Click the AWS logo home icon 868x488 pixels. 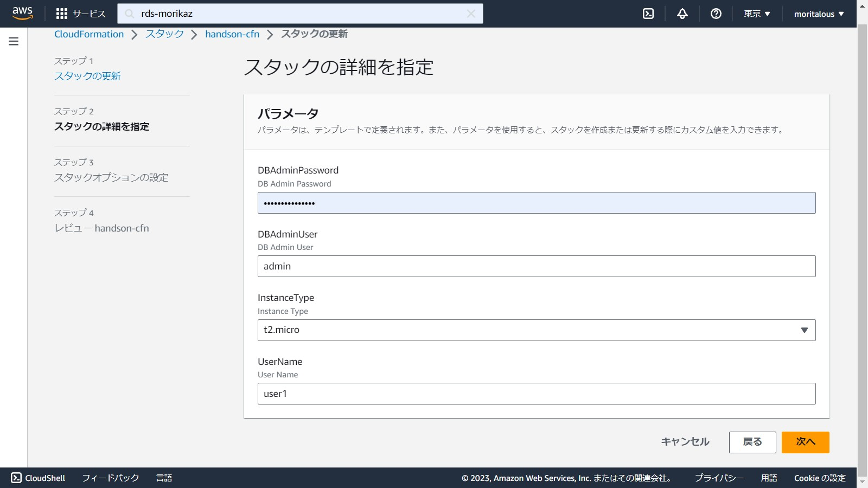point(22,13)
